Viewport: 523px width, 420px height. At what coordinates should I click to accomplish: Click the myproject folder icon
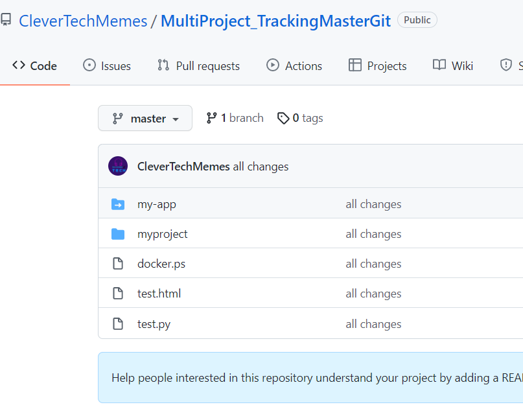click(118, 234)
